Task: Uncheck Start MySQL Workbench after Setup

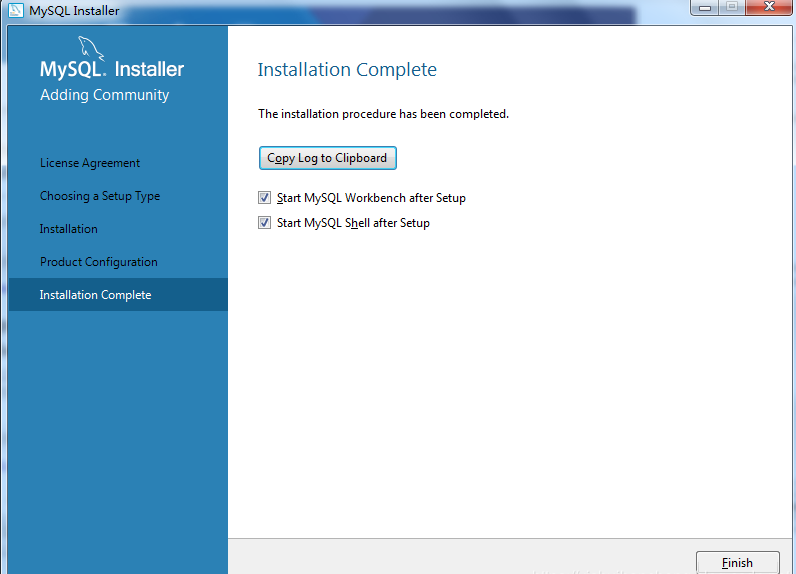Action: (x=264, y=197)
